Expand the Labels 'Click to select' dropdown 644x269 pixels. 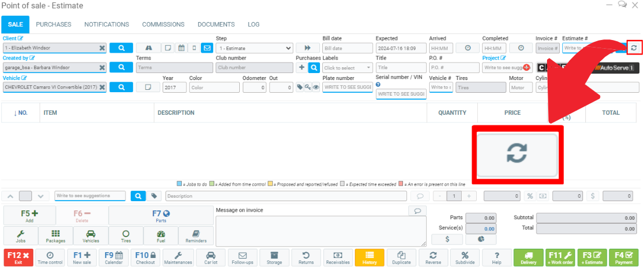347,68
